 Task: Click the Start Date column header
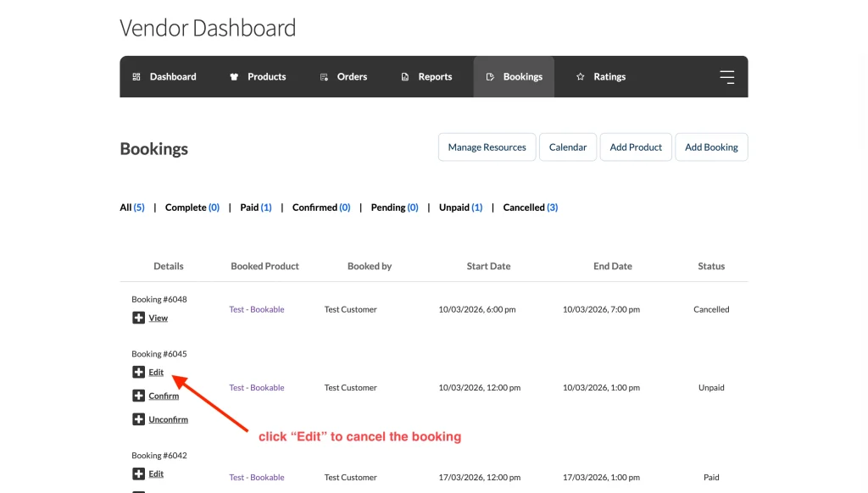[489, 266]
